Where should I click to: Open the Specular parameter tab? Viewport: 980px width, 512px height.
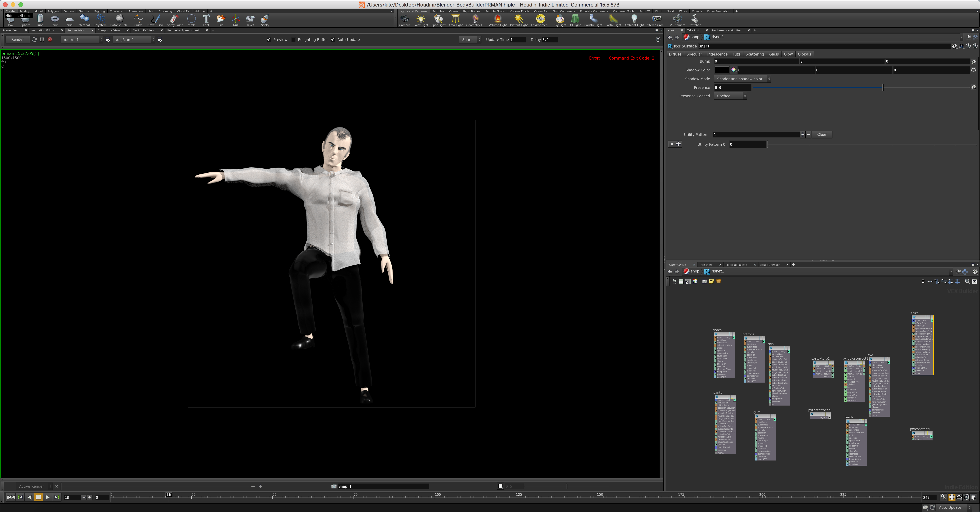tap(694, 54)
